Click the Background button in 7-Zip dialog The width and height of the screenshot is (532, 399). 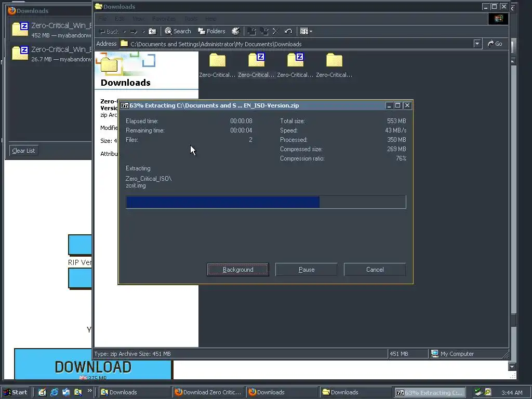[x=238, y=270]
